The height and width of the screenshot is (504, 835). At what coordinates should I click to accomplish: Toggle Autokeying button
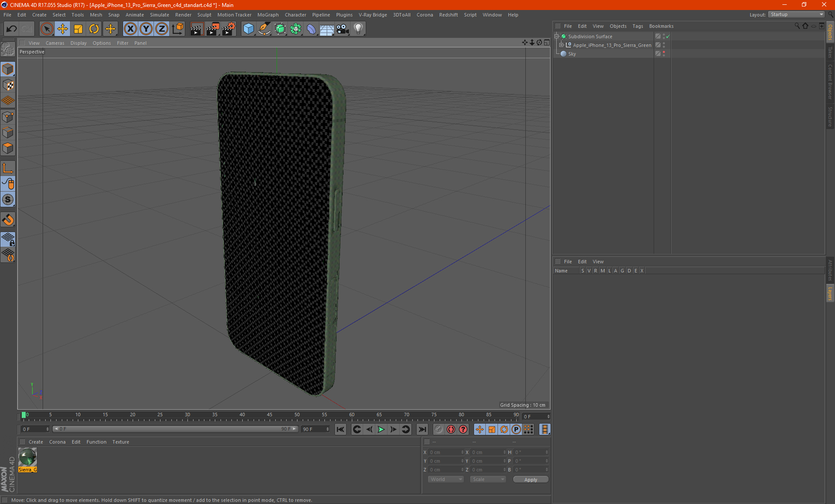click(x=451, y=429)
